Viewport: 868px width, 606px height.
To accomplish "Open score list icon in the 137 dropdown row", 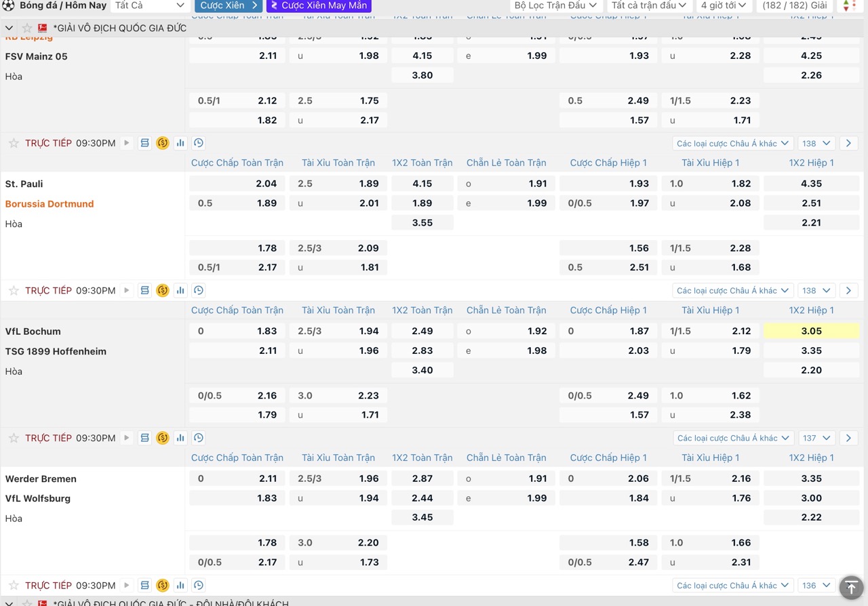I will (x=144, y=438).
